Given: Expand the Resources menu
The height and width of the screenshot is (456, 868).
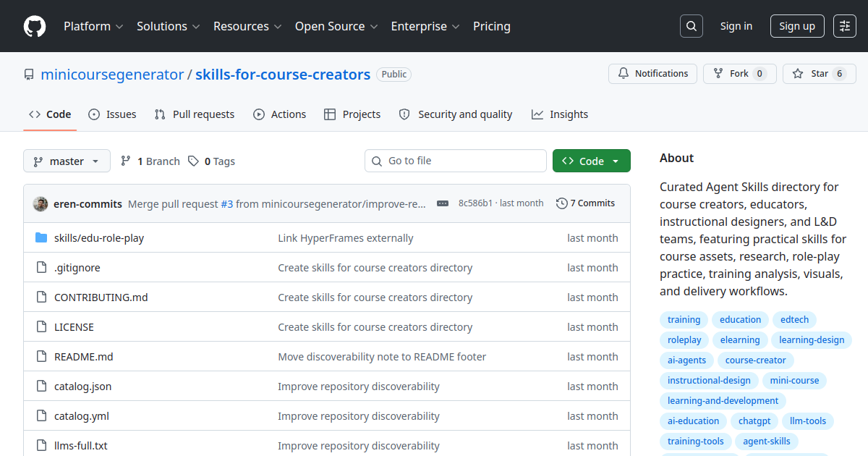Looking at the screenshot, I should pyautogui.click(x=247, y=26).
